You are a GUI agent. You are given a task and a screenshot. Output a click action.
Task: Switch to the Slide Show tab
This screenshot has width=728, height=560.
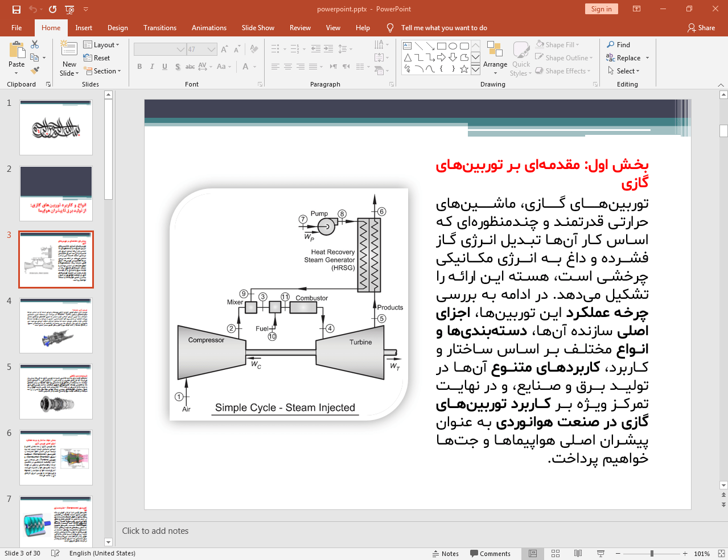click(257, 28)
